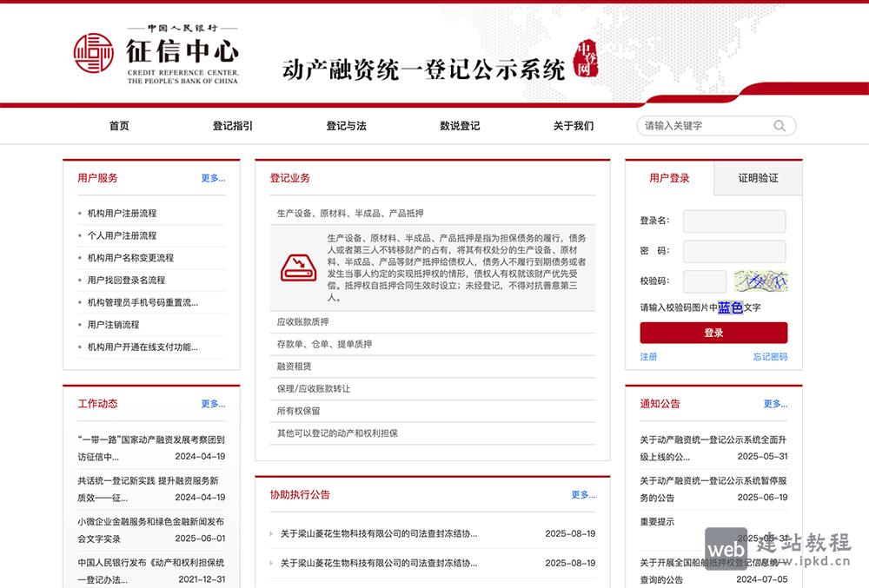This screenshot has height=588, width=869.
Task: Open the 2025-05-31 system upgrade notice
Action: [713, 448]
